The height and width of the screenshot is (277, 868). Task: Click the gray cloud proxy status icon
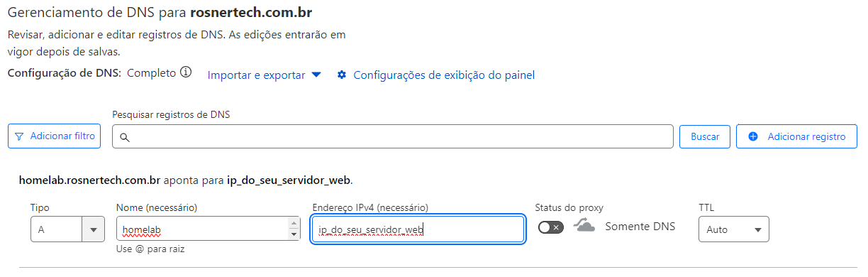click(584, 226)
